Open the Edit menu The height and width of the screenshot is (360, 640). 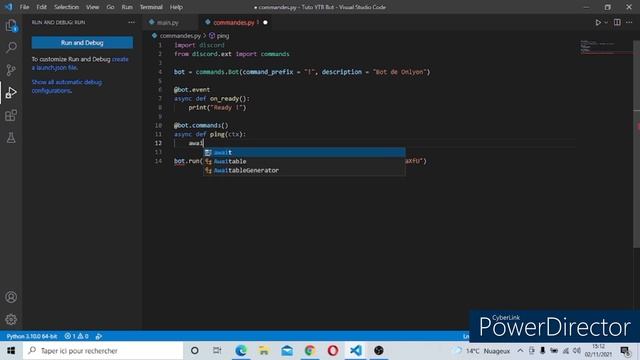(x=41, y=7)
